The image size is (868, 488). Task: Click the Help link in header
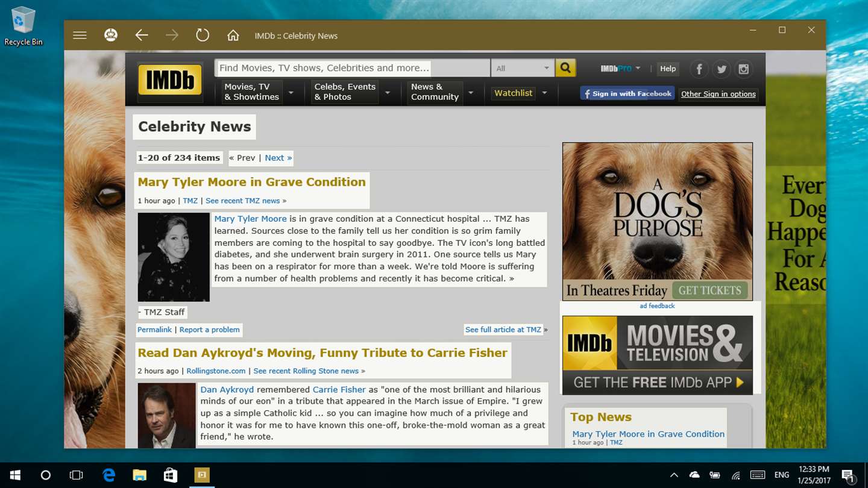coord(668,69)
